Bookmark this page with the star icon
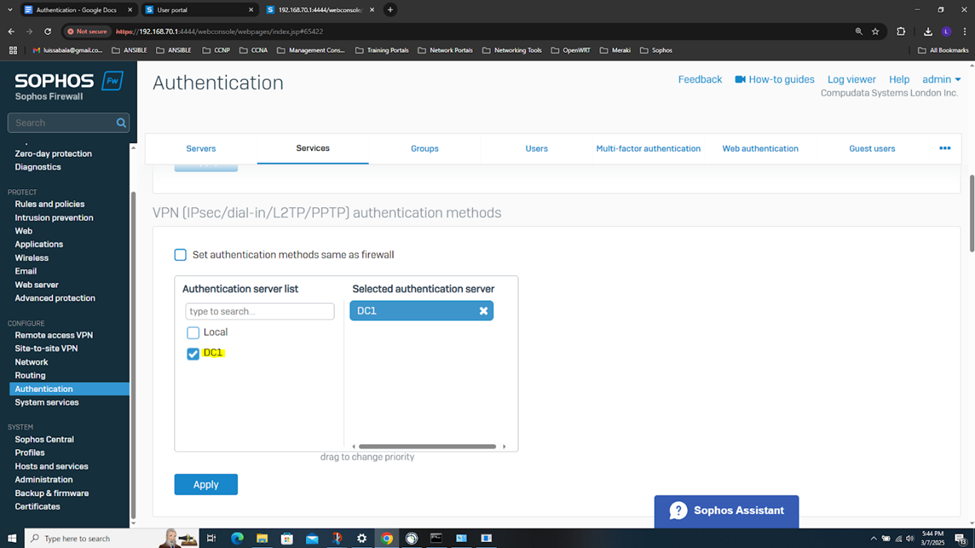Viewport: 975px width, 548px height. 876,31
